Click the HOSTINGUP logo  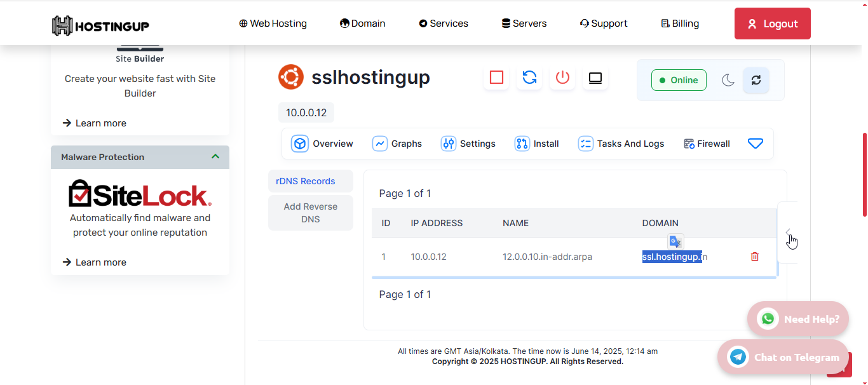point(100,25)
